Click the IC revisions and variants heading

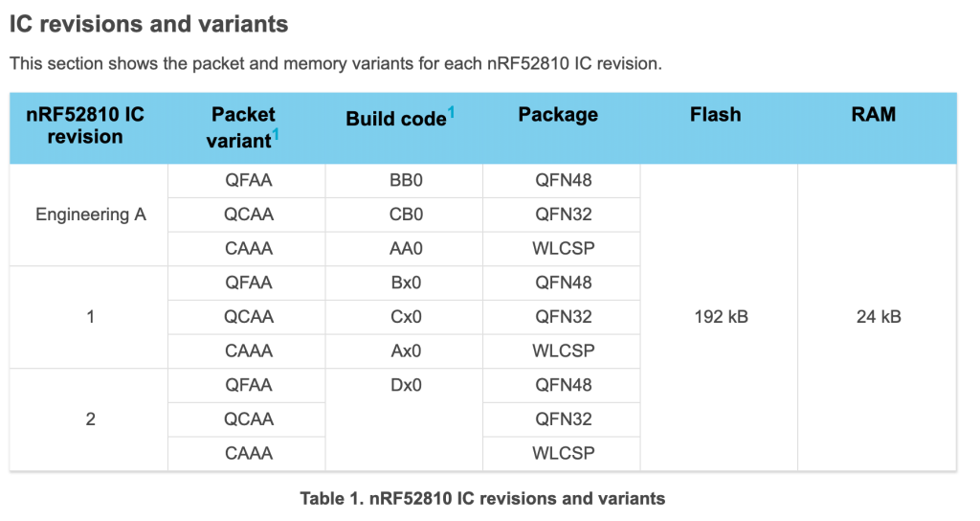point(148,23)
